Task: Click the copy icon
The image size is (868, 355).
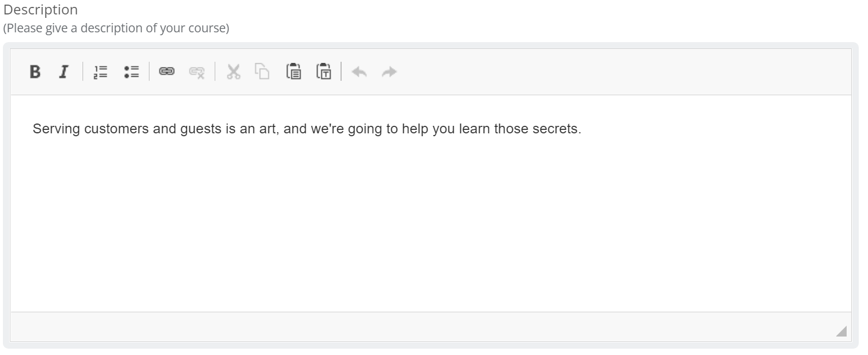Action: tap(263, 72)
